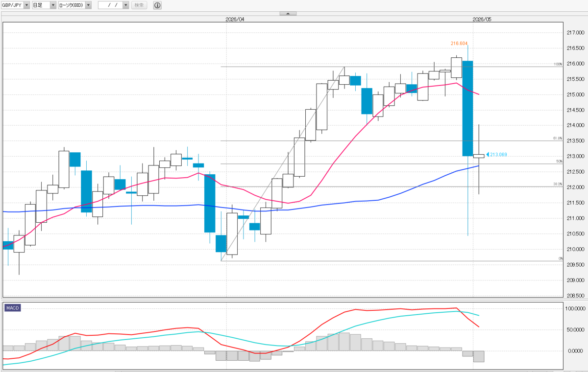Screen dimensions: 588x372
Task: Open the date picker dropdown arrow
Action: pos(125,5)
